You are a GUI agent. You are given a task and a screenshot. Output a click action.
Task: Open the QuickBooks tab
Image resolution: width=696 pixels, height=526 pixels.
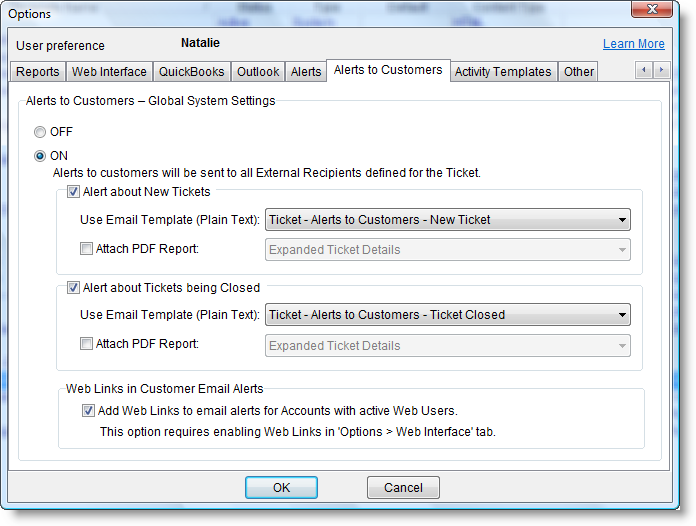pyautogui.click(x=192, y=72)
